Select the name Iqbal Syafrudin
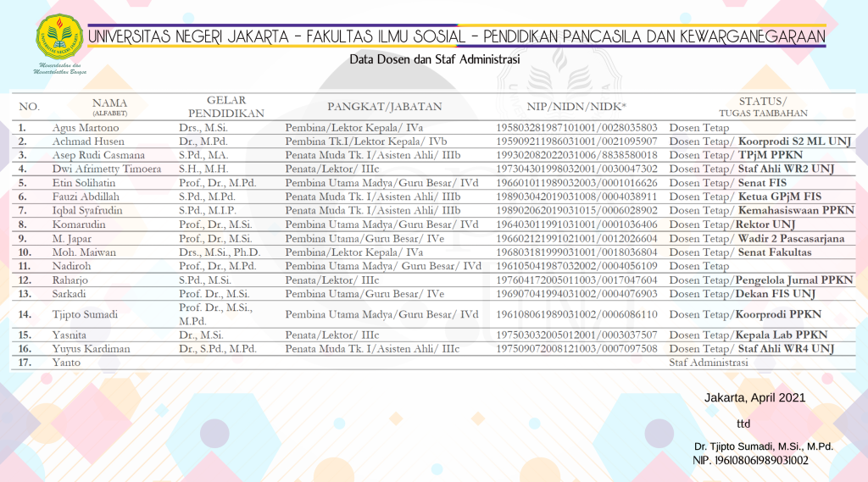868x482 pixels. [87, 211]
